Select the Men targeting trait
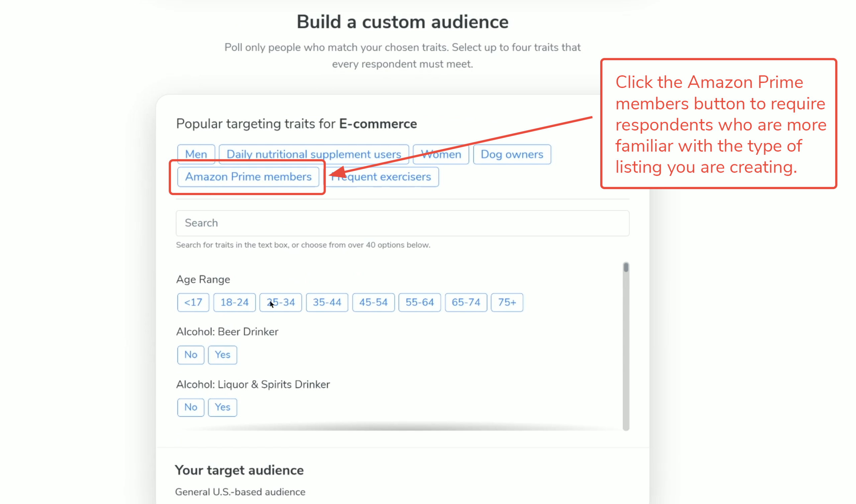The width and height of the screenshot is (856, 504). click(x=196, y=154)
